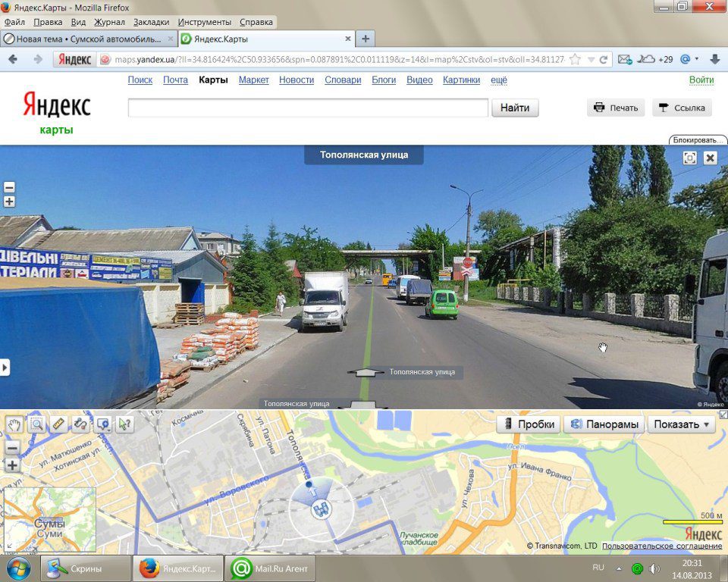
Task: Go forward with the browser forward arrow
Action: [x=38, y=59]
